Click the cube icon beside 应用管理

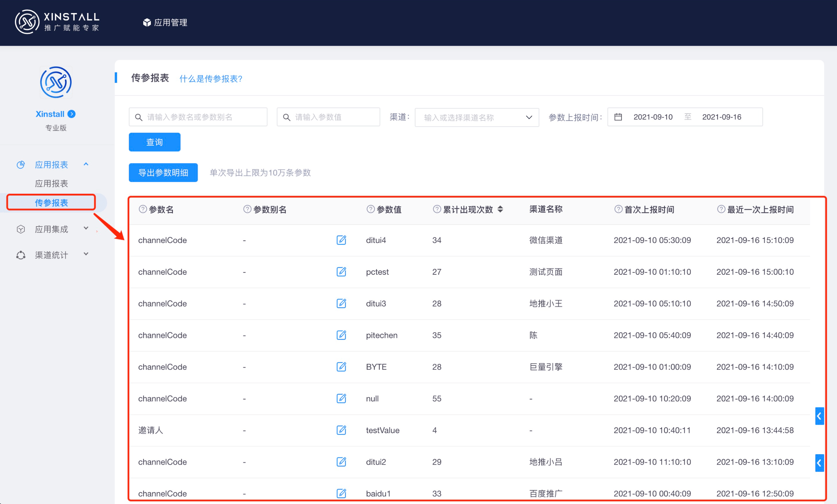147,22
